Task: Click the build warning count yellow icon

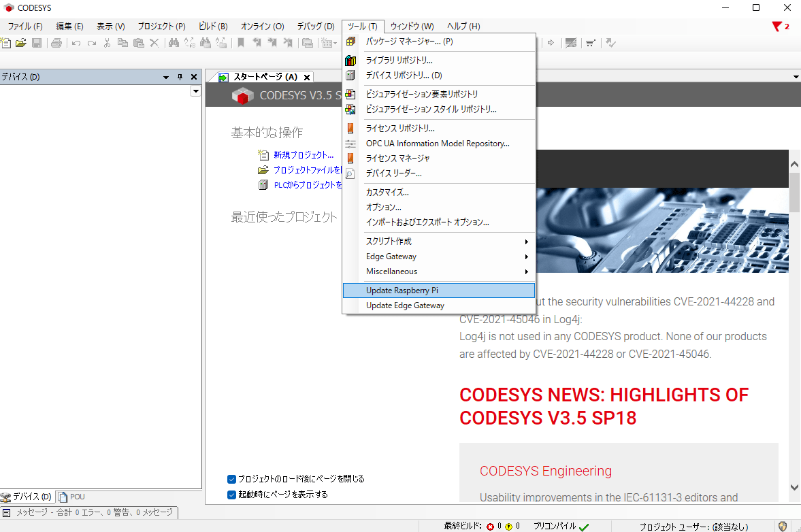Action: [x=509, y=527]
